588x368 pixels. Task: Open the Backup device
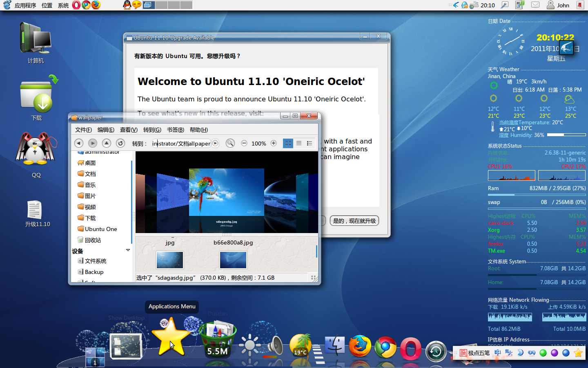[90, 272]
